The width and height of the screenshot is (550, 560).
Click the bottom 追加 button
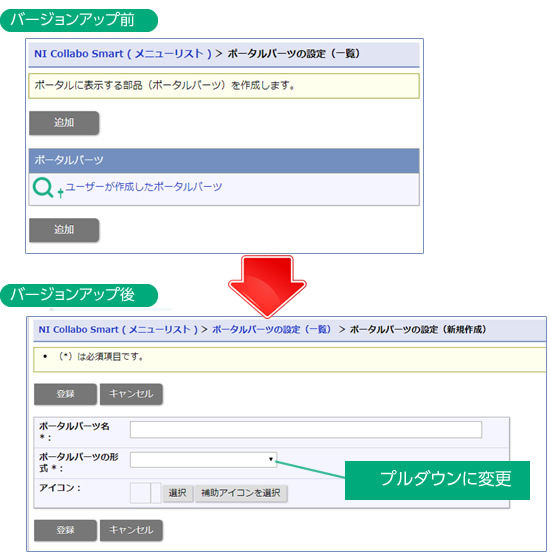pos(64,230)
